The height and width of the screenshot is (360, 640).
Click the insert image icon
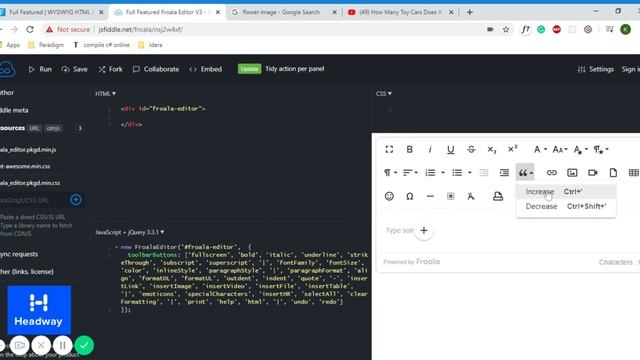point(572,173)
